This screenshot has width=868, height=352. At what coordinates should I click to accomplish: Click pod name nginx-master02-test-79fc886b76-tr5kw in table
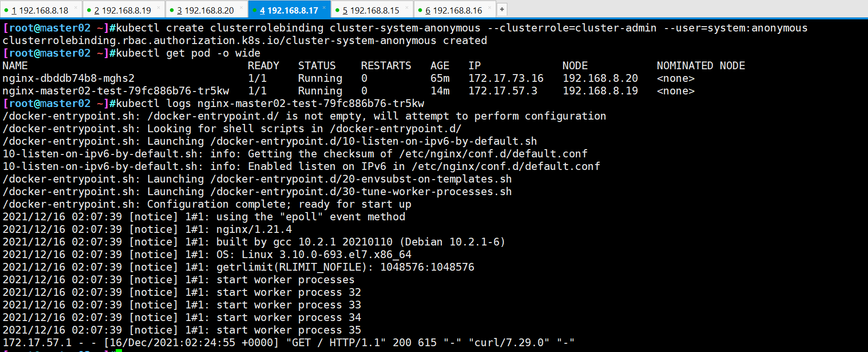tap(116, 91)
